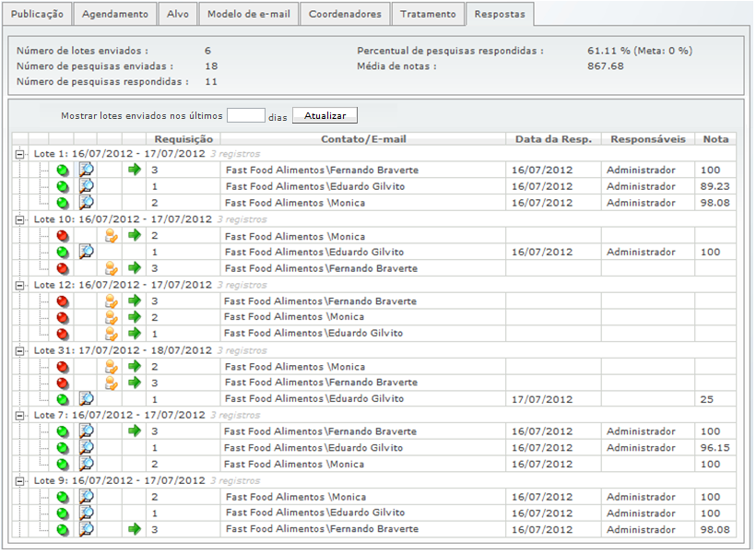Click user-edit icon for Fernando Braverte in Lote 31
This screenshot has width=756, height=554.
click(111, 383)
